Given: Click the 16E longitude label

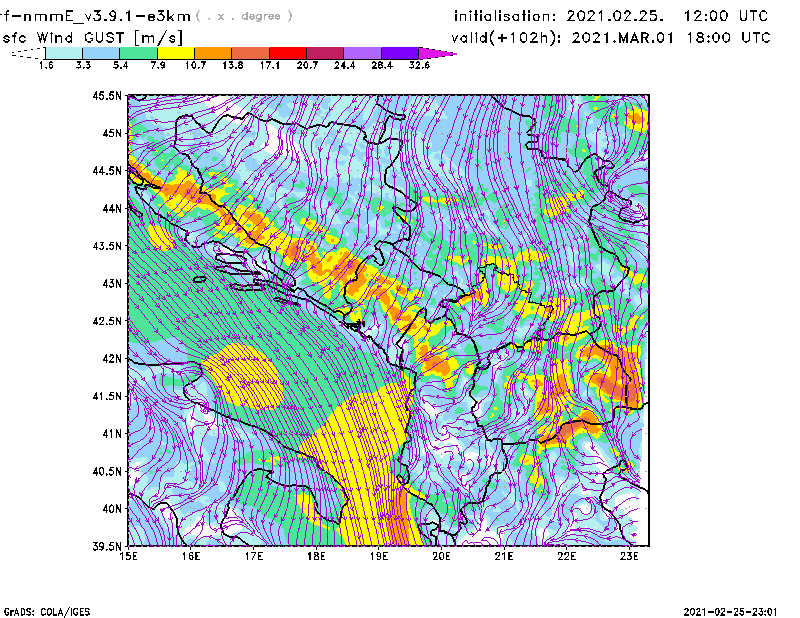Looking at the screenshot, I should (x=191, y=556).
